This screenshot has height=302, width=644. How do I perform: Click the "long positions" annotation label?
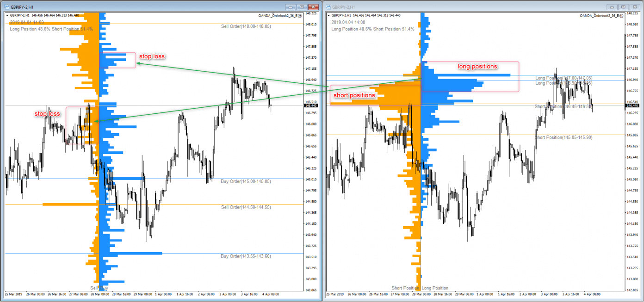(477, 67)
